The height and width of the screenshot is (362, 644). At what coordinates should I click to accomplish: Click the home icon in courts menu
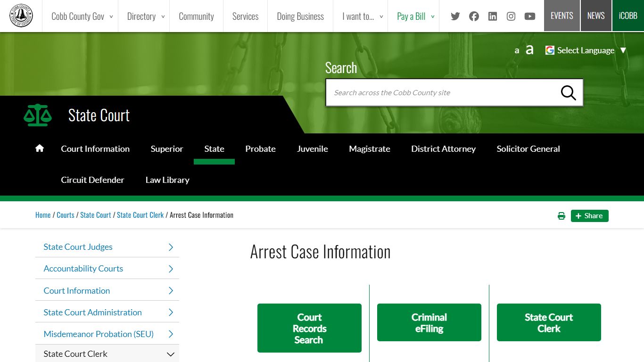(x=40, y=148)
